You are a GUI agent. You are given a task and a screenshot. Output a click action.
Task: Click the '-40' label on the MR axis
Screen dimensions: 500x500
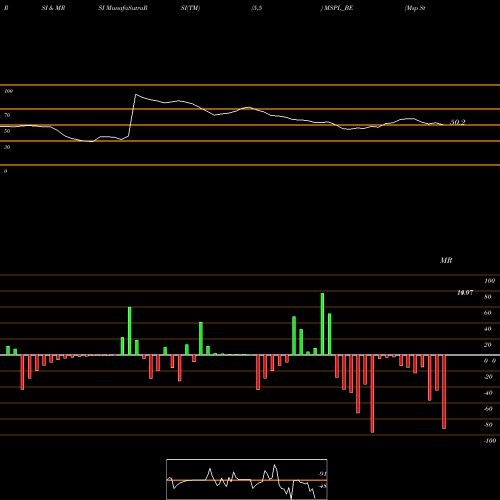(x=488, y=393)
